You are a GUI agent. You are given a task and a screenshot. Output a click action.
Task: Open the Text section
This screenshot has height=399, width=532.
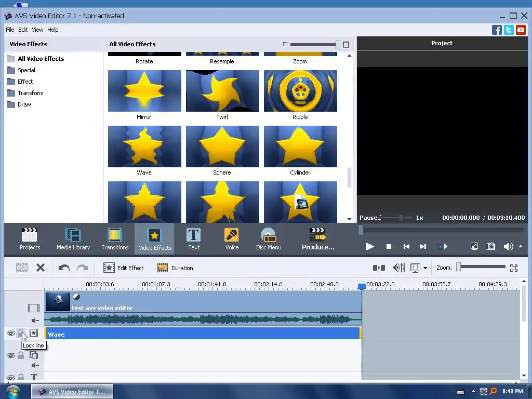click(x=194, y=239)
